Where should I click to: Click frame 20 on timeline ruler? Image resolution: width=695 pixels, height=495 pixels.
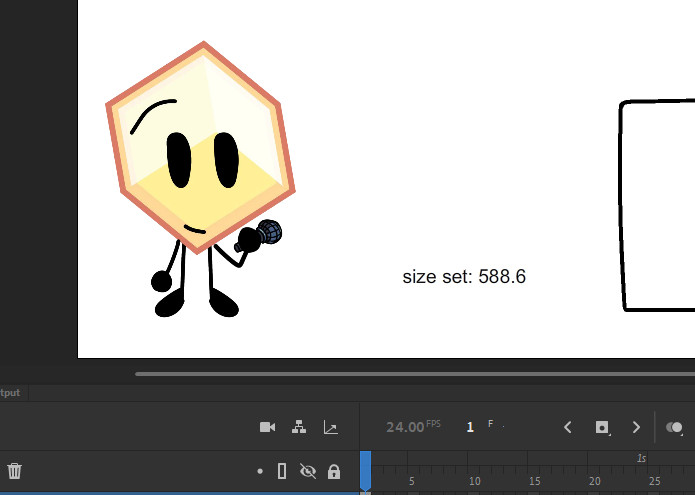(595, 481)
